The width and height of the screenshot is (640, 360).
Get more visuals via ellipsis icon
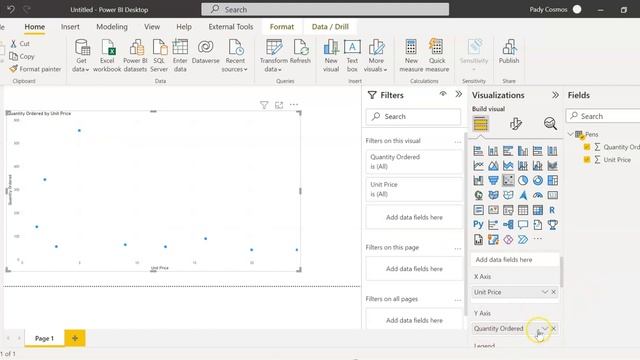click(538, 239)
